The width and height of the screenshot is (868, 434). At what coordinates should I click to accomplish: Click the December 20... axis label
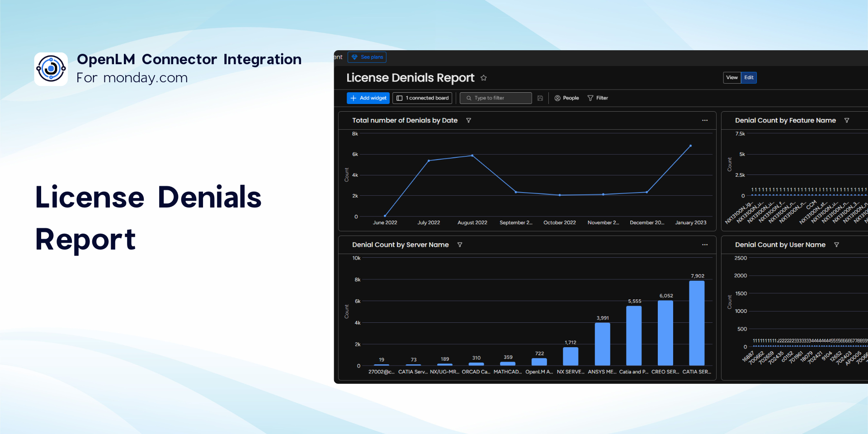click(x=647, y=222)
